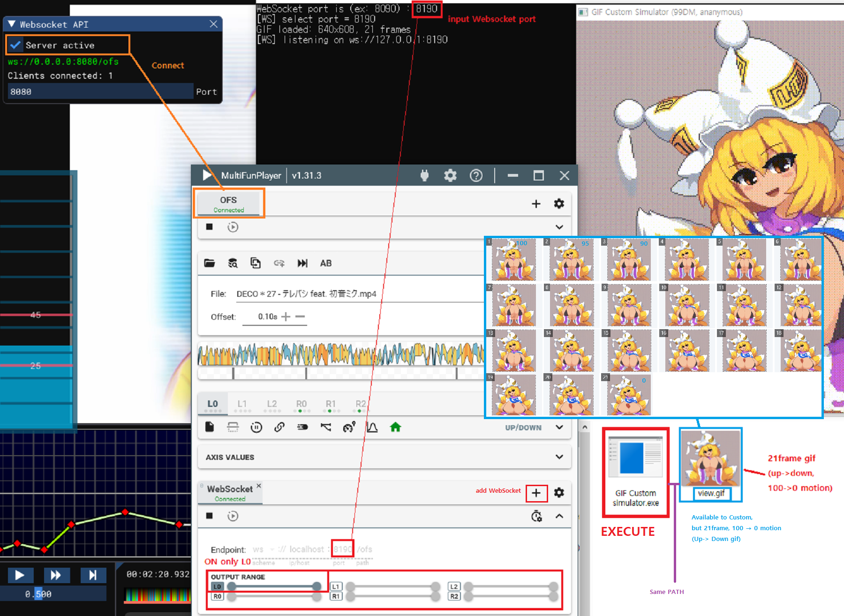Stop the OFS media source connection
Screen dimensions: 844x616
coord(210,227)
